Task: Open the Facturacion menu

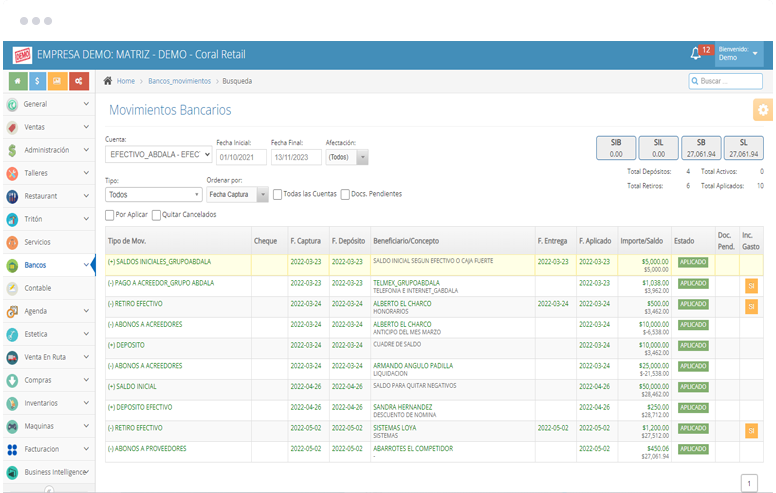Action: [x=49, y=449]
